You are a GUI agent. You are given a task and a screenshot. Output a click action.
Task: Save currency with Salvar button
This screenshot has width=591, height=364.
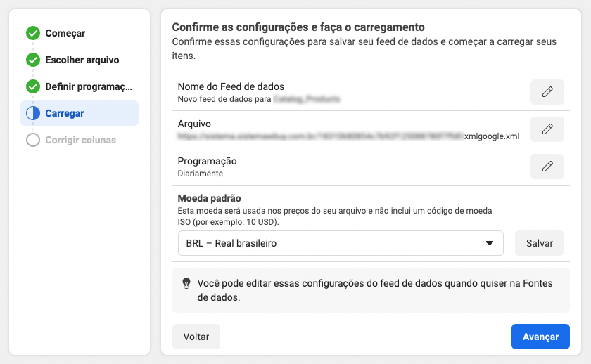540,243
